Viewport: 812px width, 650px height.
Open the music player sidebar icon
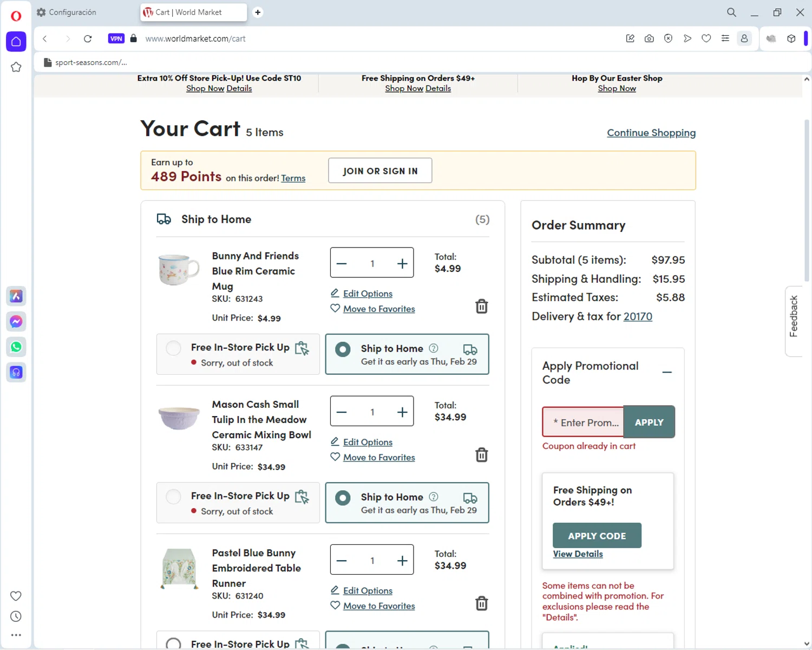(16, 372)
